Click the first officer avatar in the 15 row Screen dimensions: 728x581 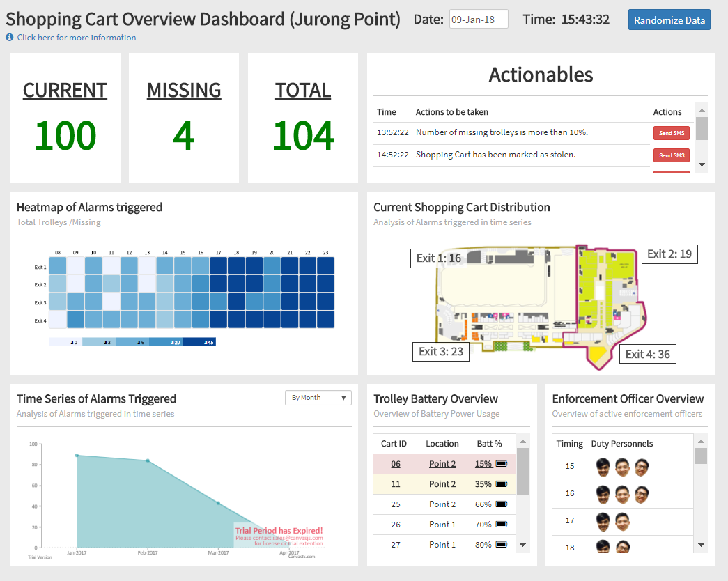pos(602,467)
